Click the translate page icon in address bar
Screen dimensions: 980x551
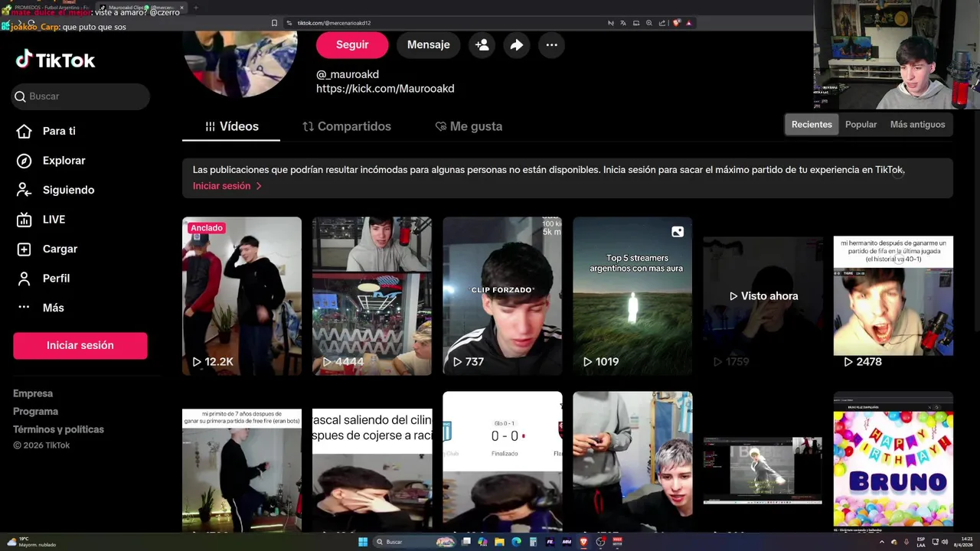[623, 23]
